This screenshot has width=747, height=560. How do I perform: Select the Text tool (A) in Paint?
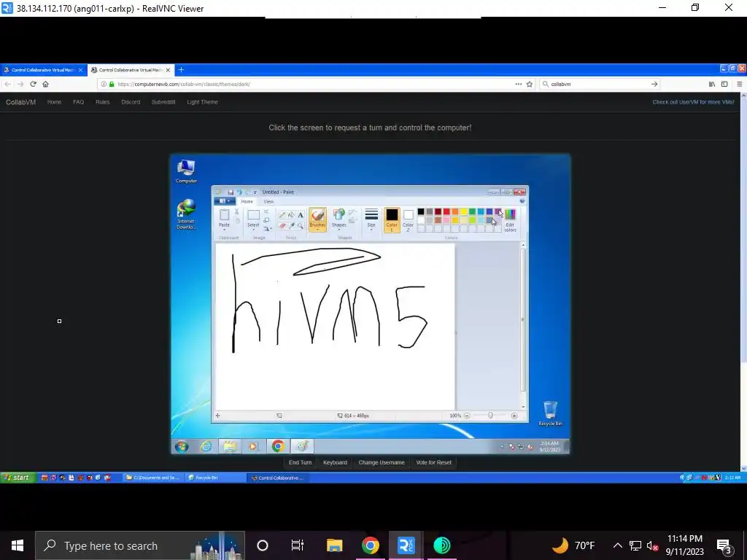coord(300,215)
